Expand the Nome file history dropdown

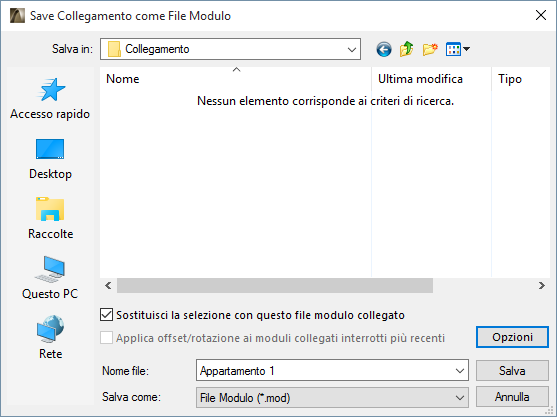(x=460, y=371)
